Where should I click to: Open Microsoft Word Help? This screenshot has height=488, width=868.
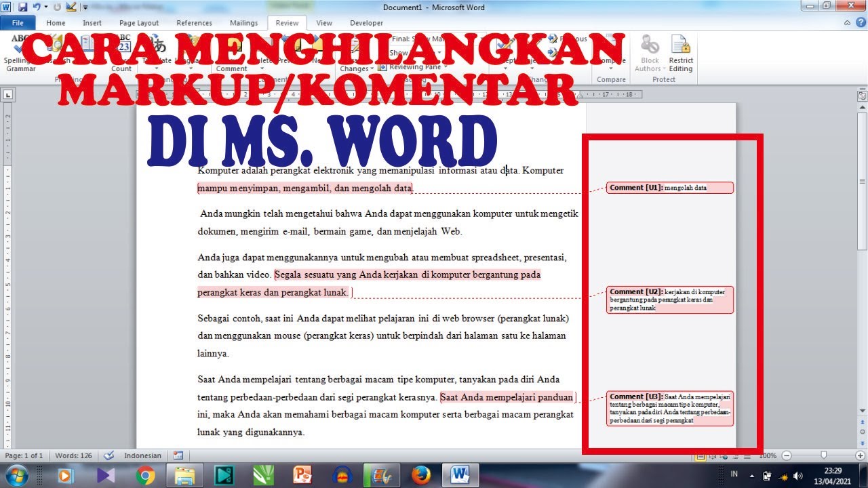[859, 22]
